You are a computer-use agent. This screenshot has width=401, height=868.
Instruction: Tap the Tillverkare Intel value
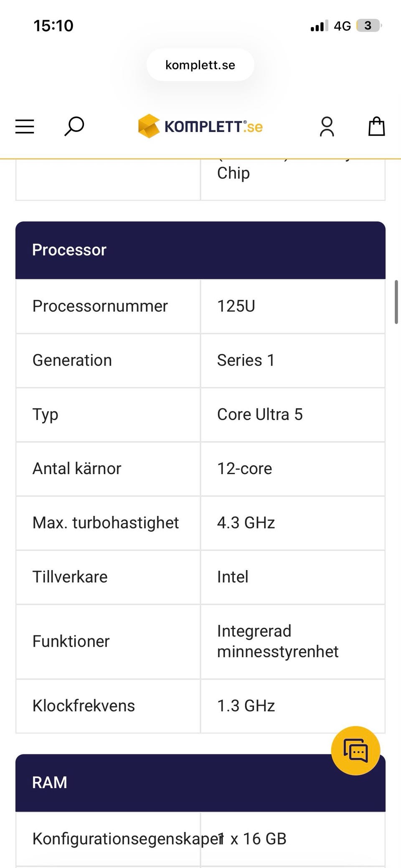pos(233,577)
